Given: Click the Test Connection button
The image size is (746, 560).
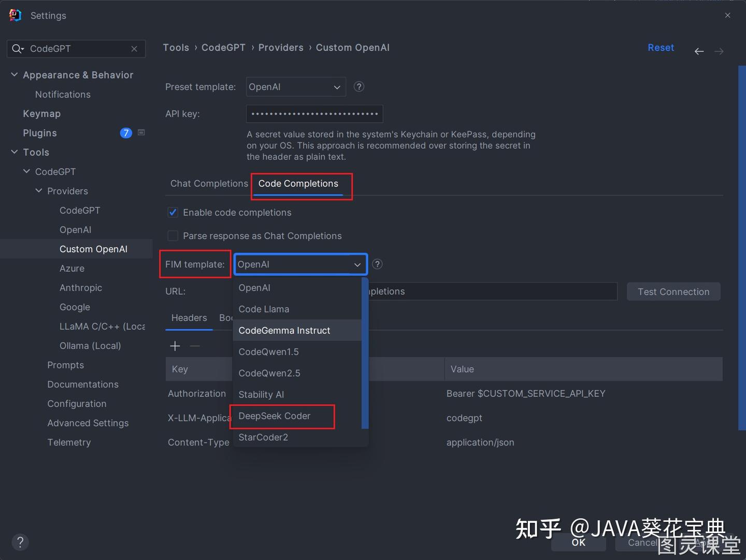Looking at the screenshot, I should (673, 292).
